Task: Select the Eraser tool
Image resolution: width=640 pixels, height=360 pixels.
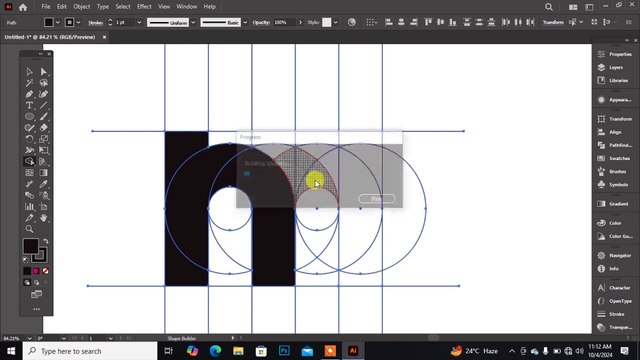Action: pos(43,128)
